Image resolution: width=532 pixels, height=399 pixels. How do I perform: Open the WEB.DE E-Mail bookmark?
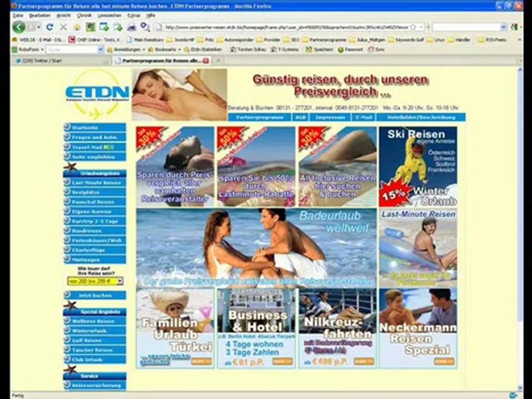coord(37,40)
